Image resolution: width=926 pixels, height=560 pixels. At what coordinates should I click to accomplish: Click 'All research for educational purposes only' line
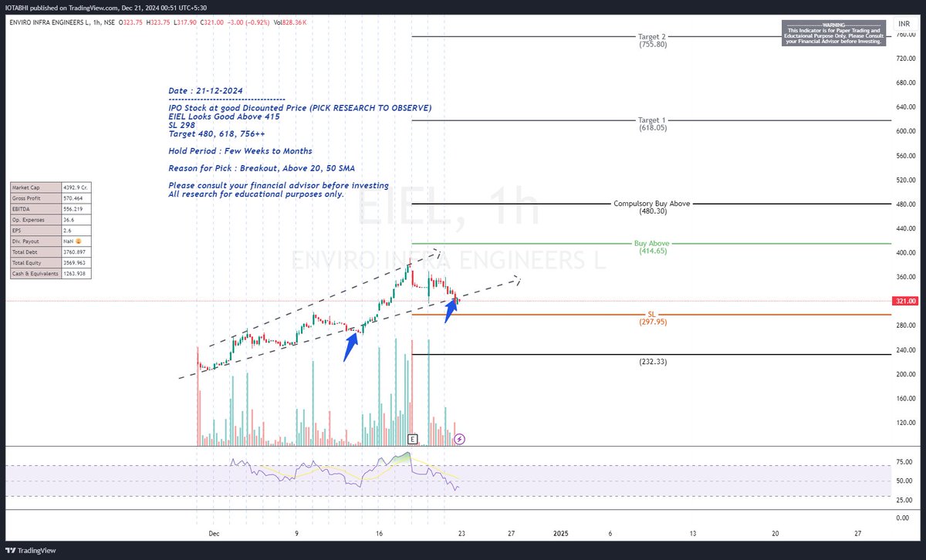pos(256,194)
